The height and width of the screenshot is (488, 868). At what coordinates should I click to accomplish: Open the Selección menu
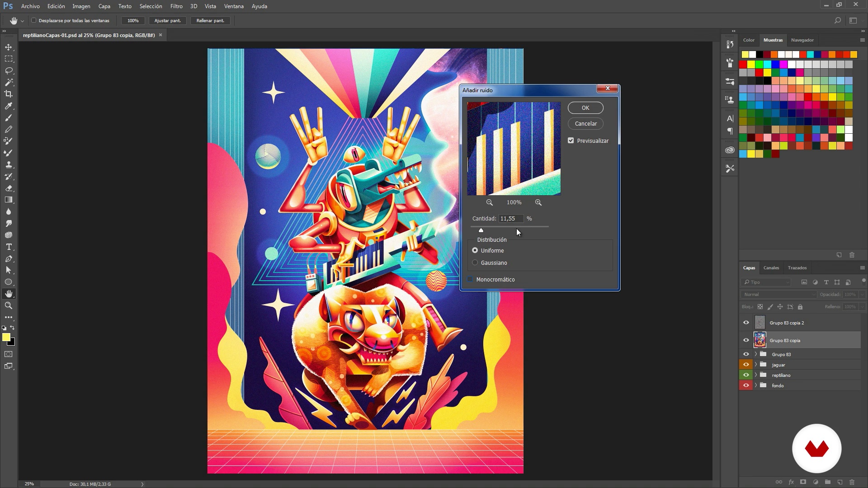[x=151, y=6]
